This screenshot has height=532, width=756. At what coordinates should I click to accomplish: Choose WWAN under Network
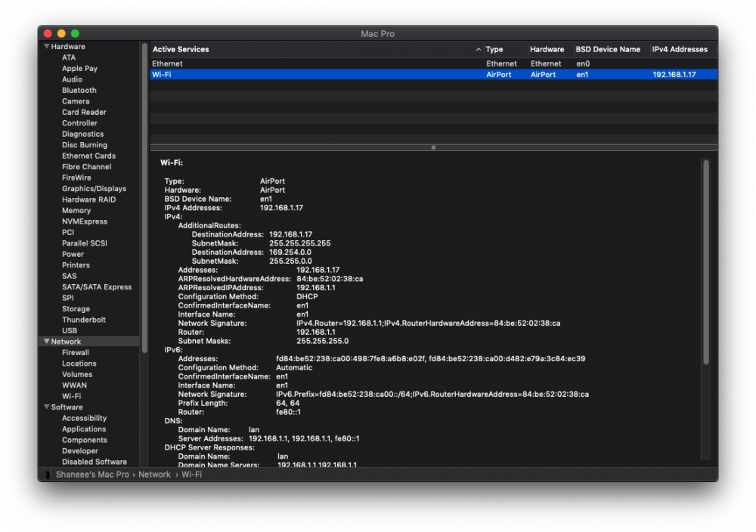[74, 385]
